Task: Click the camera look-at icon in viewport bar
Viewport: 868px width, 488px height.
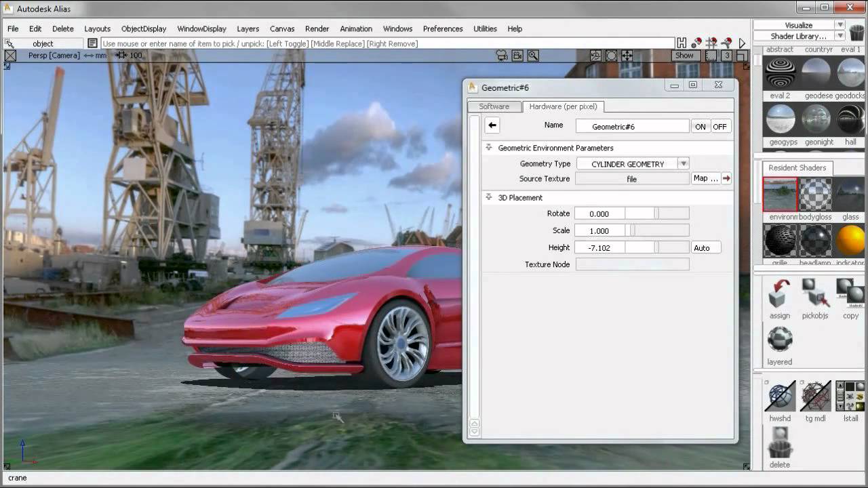Action: (x=502, y=56)
